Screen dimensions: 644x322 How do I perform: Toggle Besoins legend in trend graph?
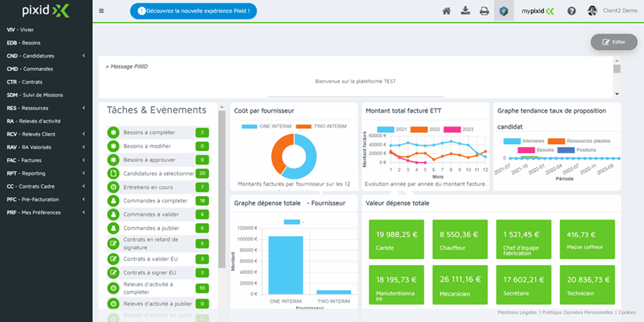(x=535, y=150)
